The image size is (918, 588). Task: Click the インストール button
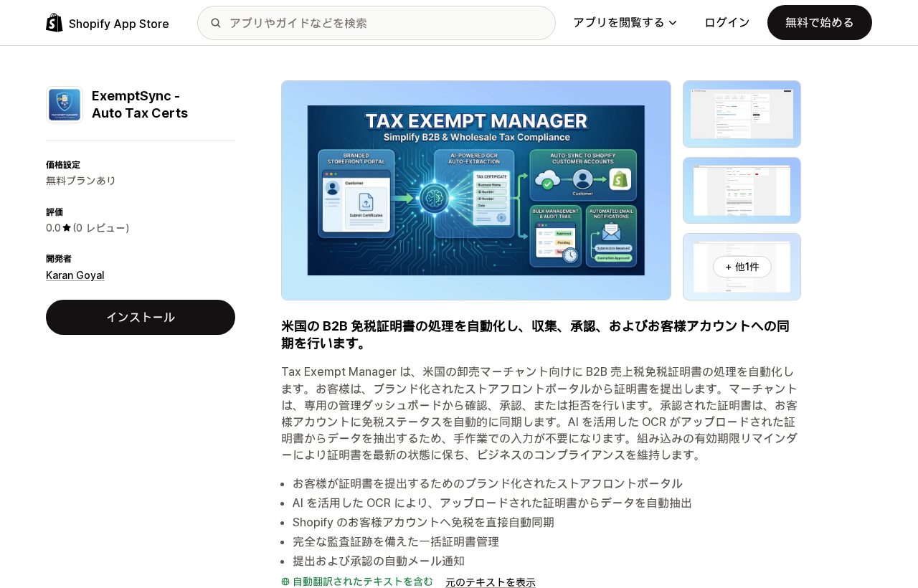click(x=141, y=317)
